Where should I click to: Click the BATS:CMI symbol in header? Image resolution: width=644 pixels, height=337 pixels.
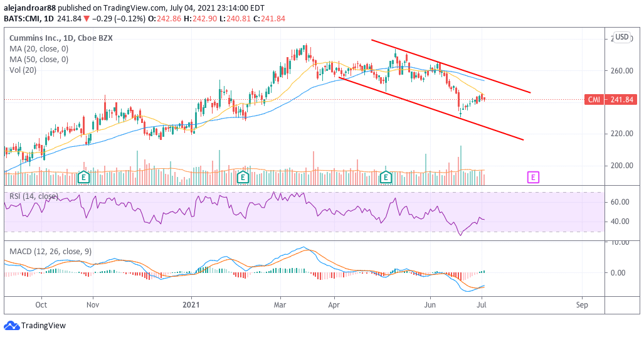tap(22, 19)
